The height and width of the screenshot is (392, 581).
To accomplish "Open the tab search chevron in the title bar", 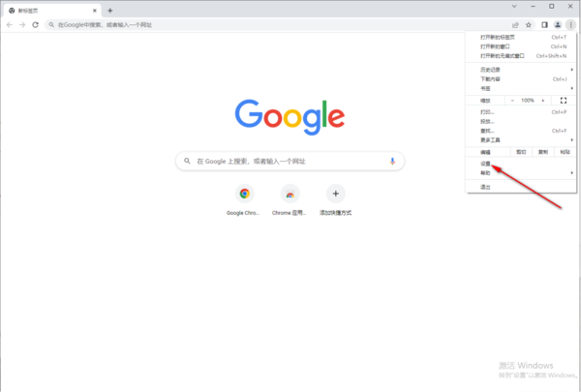I will [514, 7].
